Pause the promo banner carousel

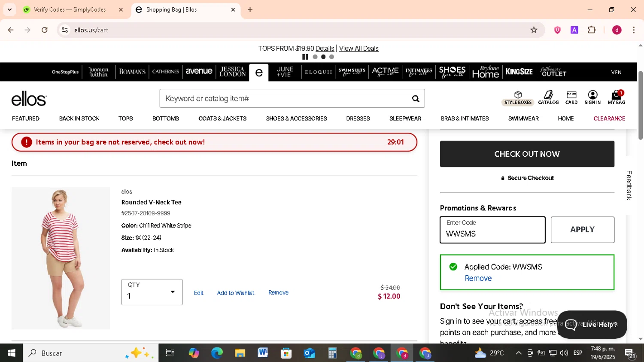tap(305, 57)
